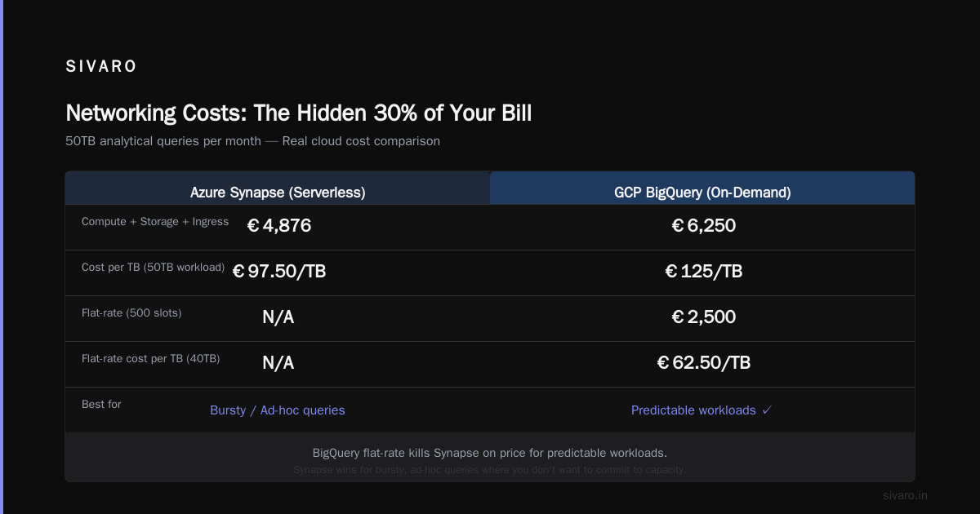Click the 'Predictable workloads ✓' text

point(702,410)
